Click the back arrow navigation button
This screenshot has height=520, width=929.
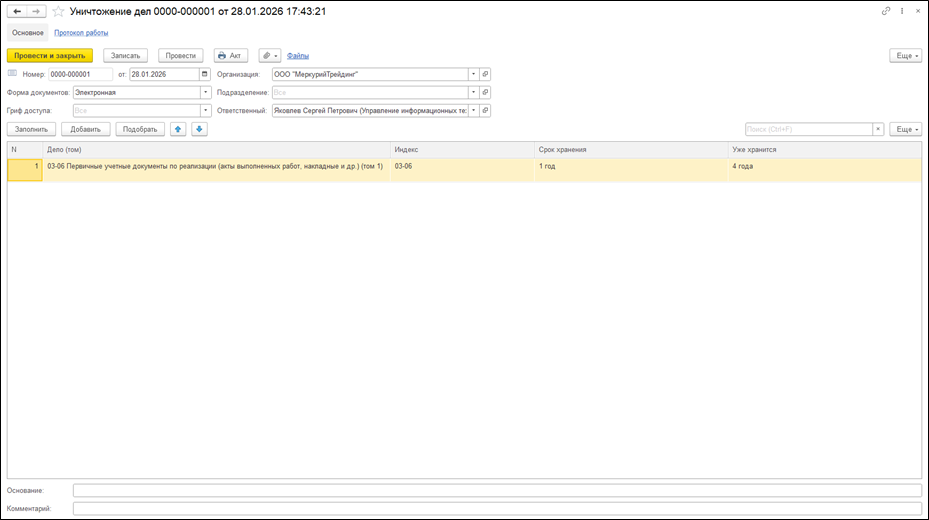pyautogui.click(x=16, y=11)
